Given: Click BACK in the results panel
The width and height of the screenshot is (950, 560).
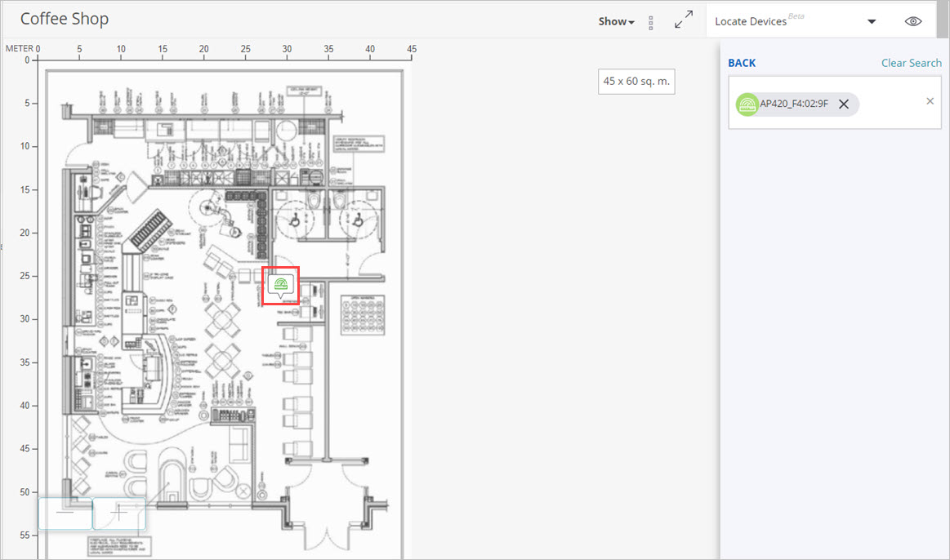Looking at the screenshot, I should tap(740, 62).
